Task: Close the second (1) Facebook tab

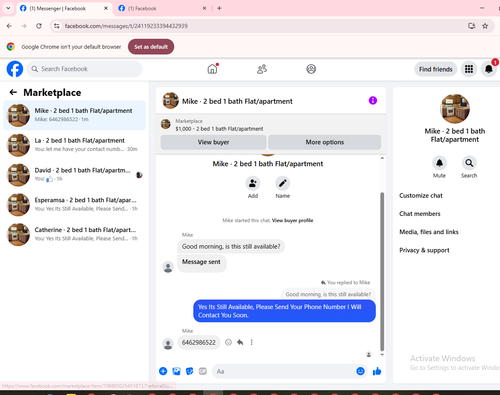Action: pyautogui.click(x=204, y=8)
